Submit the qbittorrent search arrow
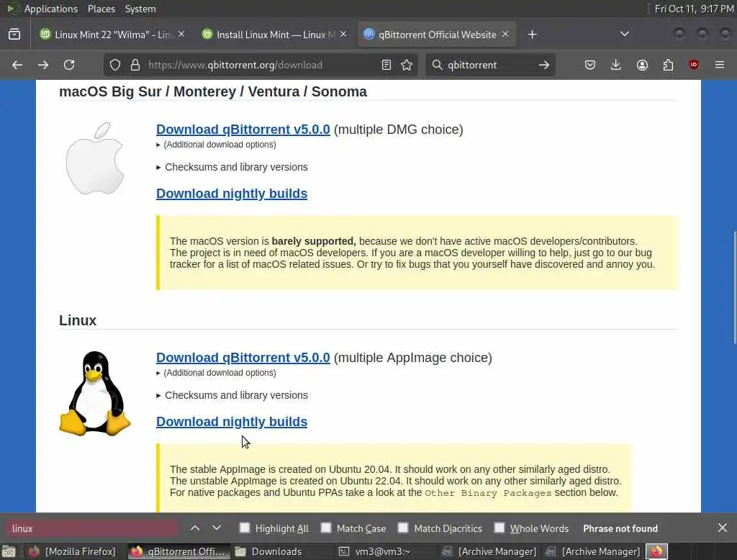The image size is (737, 560). click(544, 65)
